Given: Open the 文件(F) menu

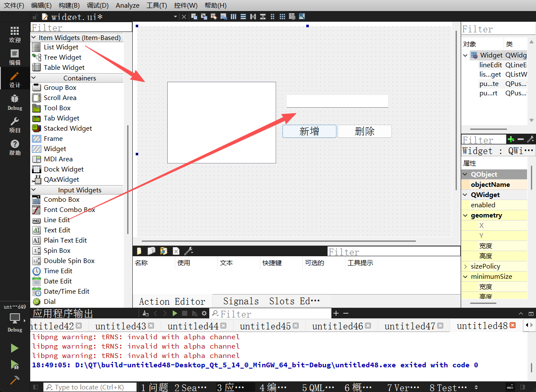Looking at the screenshot, I should 14,6.
